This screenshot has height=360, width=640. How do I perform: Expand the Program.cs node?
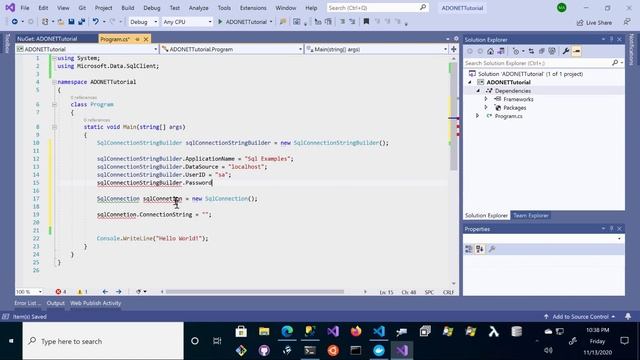point(478,116)
